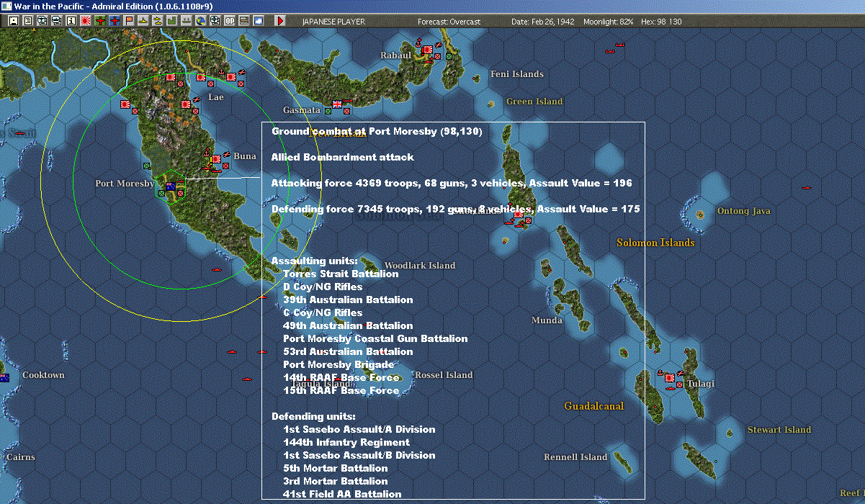Viewport: 865px width, 504px height.
Task: Select the Australian flag unit at Port Moresby
Action: coord(171,186)
